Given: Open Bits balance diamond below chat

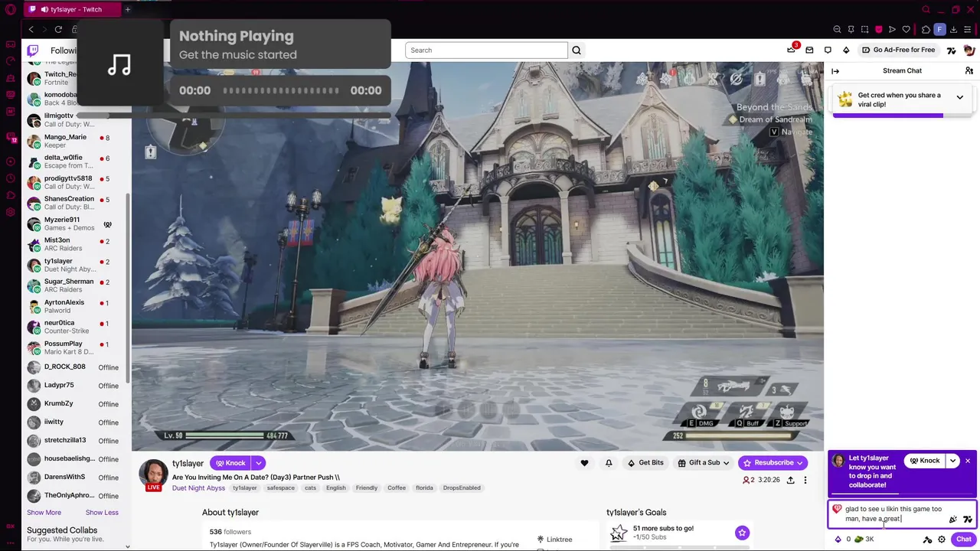Looking at the screenshot, I should [838, 539].
